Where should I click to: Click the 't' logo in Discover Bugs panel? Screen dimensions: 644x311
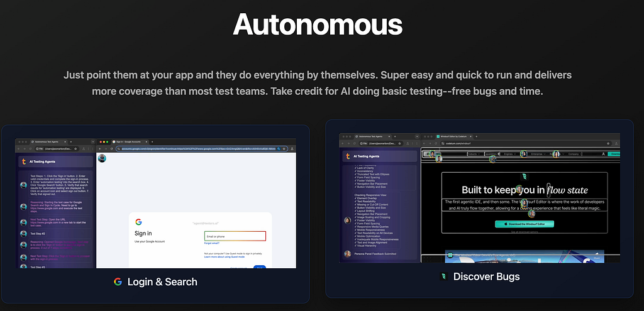click(348, 156)
